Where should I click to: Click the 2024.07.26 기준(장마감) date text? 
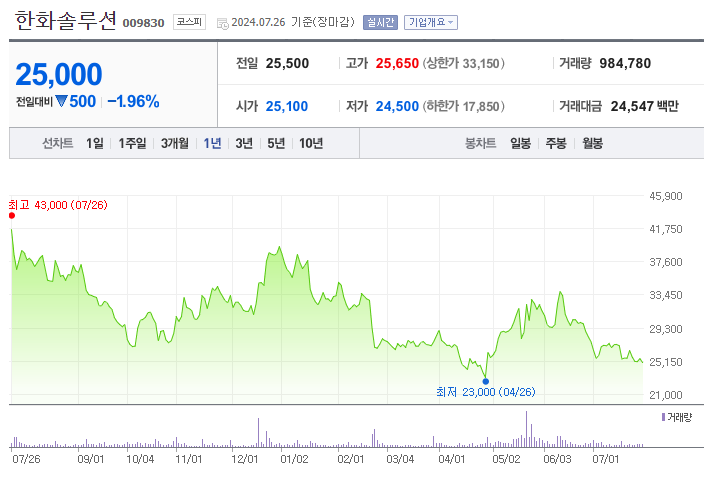[x=293, y=22]
